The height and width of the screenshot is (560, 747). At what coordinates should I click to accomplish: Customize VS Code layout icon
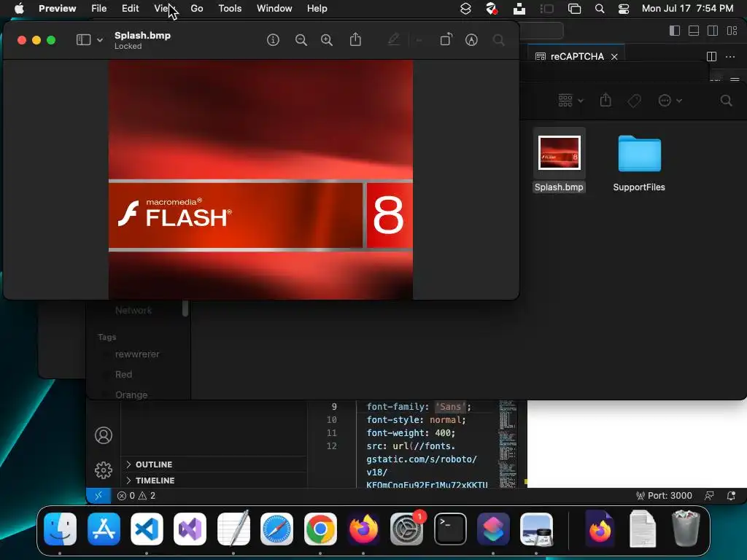click(732, 31)
